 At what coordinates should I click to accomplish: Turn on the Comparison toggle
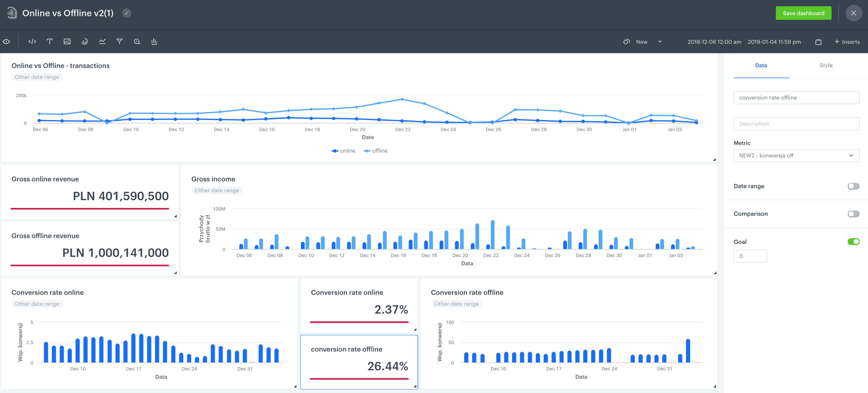[x=853, y=213]
